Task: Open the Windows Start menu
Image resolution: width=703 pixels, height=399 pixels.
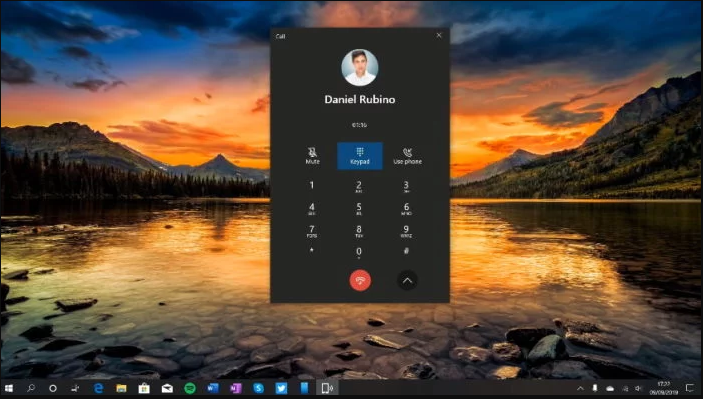Action: [x=9, y=388]
